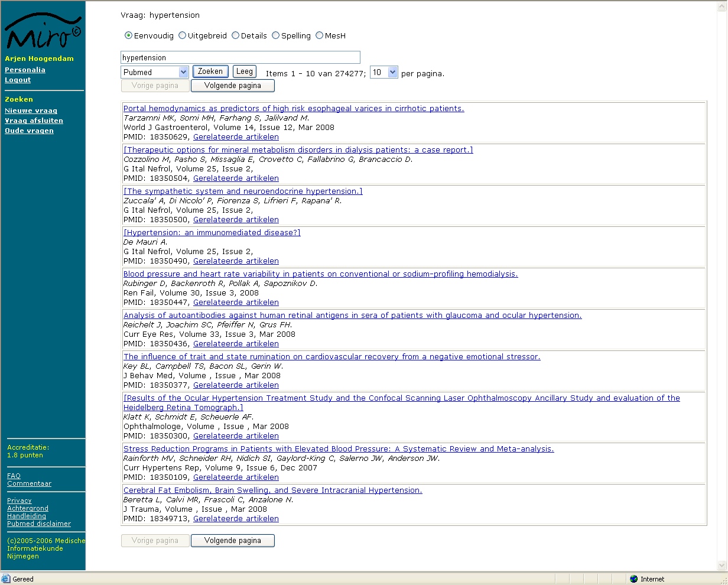Choose the Spelling radio option
The width and height of the screenshot is (728, 585).
pos(275,35)
